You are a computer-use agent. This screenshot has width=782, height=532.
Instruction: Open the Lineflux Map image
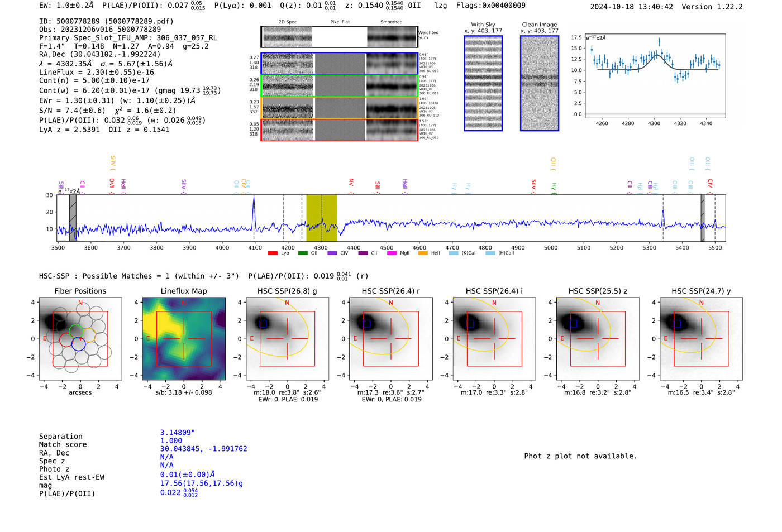(184, 339)
